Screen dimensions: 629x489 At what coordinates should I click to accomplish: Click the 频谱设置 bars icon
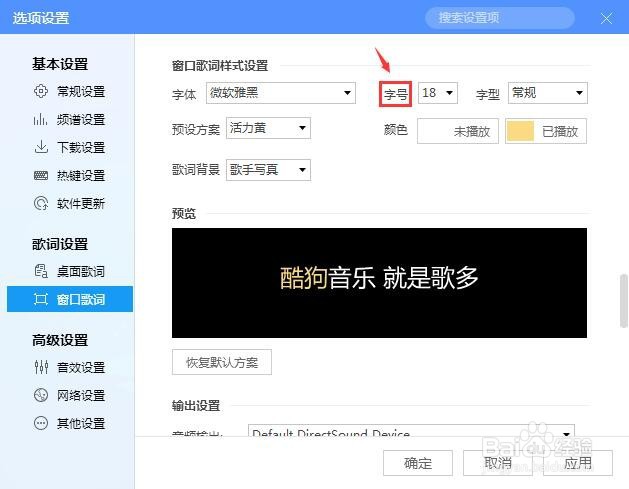41,119
